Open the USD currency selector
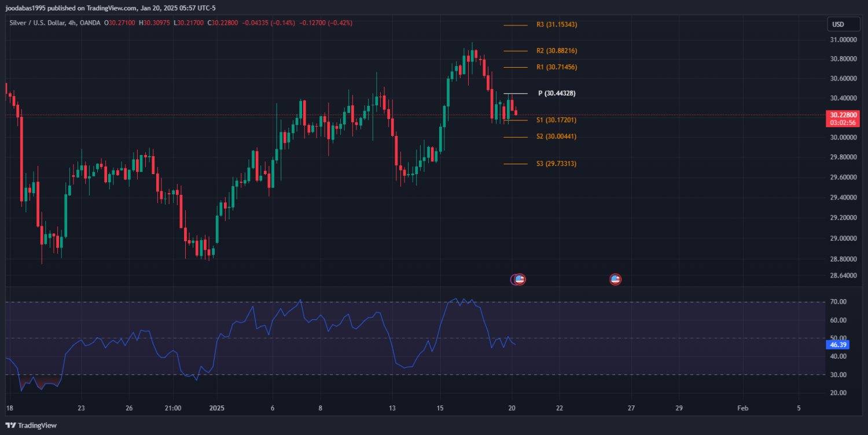 tap(838, 24)
